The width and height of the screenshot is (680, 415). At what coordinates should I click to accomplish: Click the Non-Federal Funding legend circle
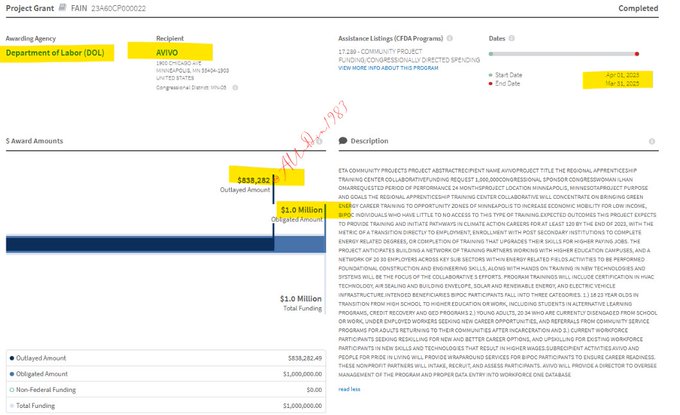11,391
